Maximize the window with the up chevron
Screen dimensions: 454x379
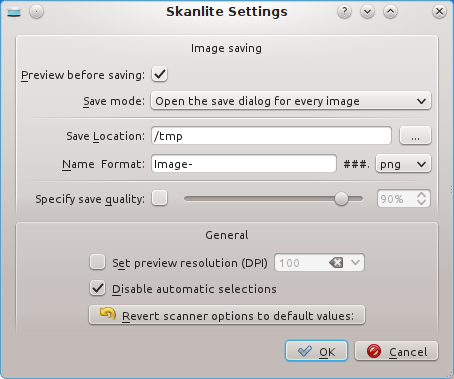tap(390, 12)
